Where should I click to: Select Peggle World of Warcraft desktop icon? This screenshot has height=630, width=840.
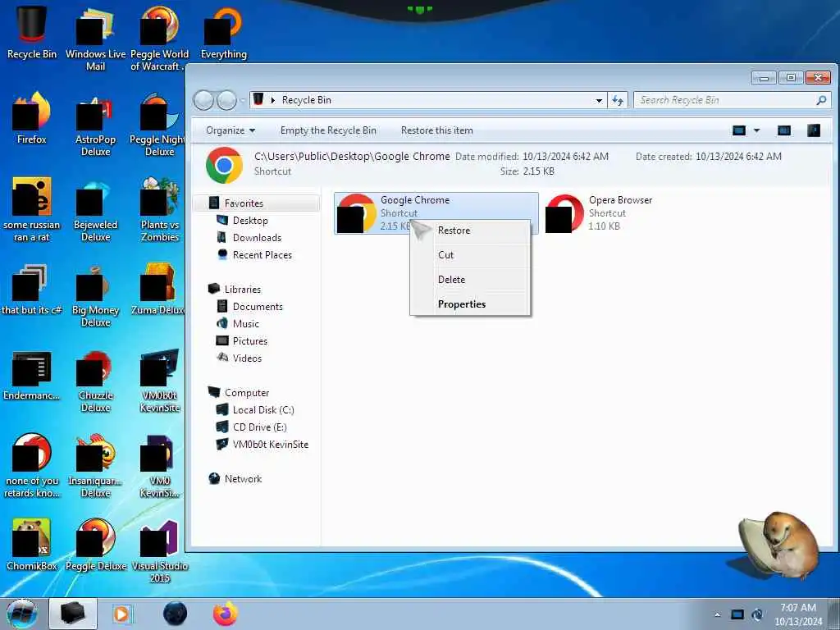(159, 39)
